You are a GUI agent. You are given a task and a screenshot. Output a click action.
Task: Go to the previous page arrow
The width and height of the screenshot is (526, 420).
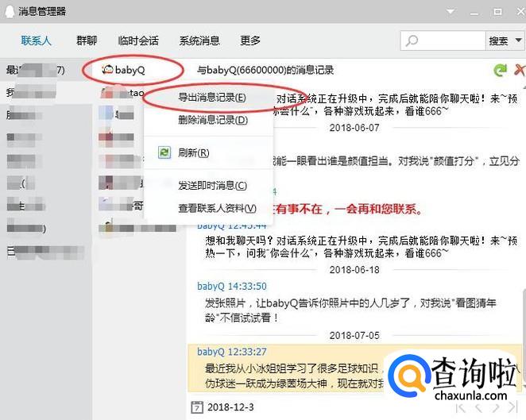point(478,407)
